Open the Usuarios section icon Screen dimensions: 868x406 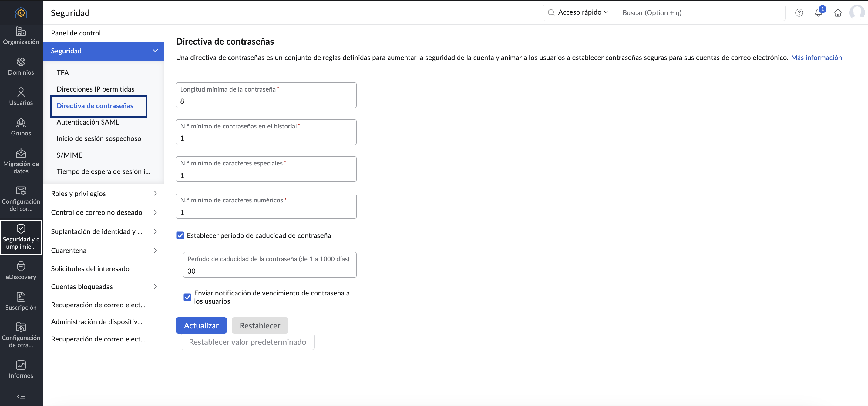[x=21, y=96]
